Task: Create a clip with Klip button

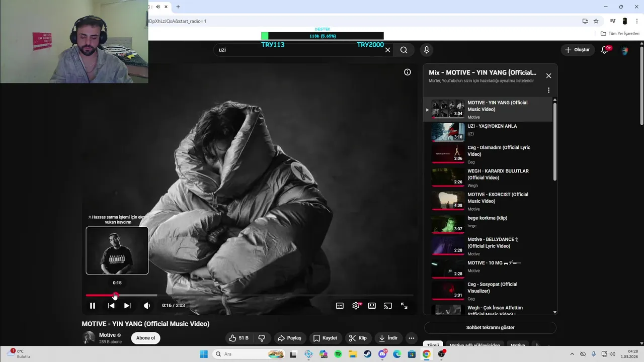Action: 358,338
